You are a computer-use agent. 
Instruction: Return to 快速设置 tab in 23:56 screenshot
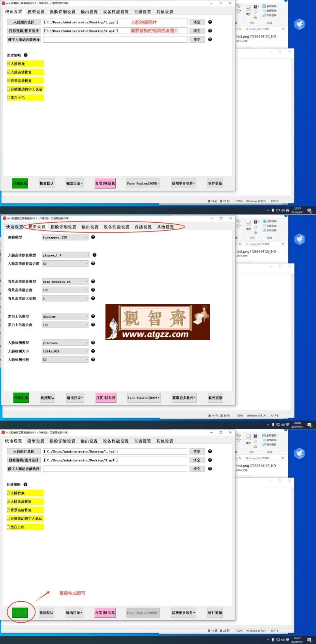click(14, 227)
